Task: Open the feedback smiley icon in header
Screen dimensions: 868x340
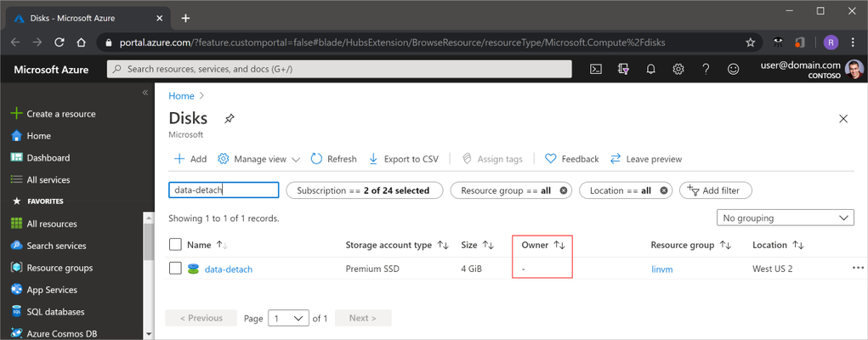Action: point(733,69)
